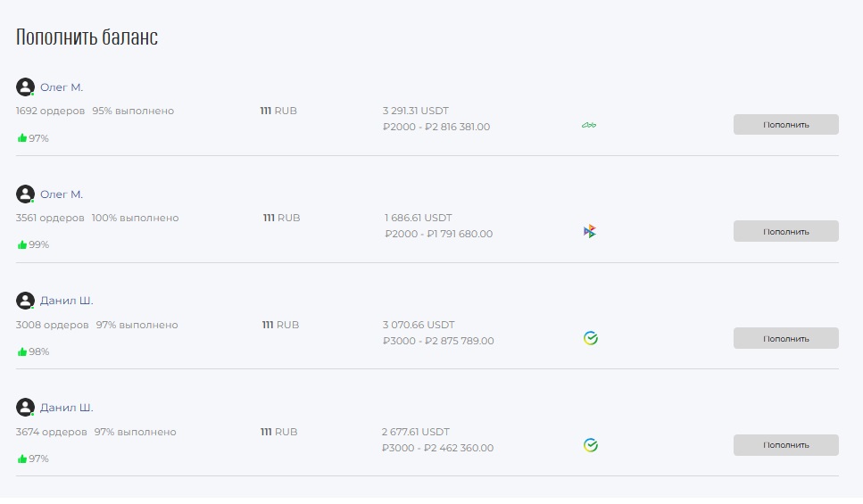Click Sber icon for the 2 677.61 USDT offer

[591, 445]
